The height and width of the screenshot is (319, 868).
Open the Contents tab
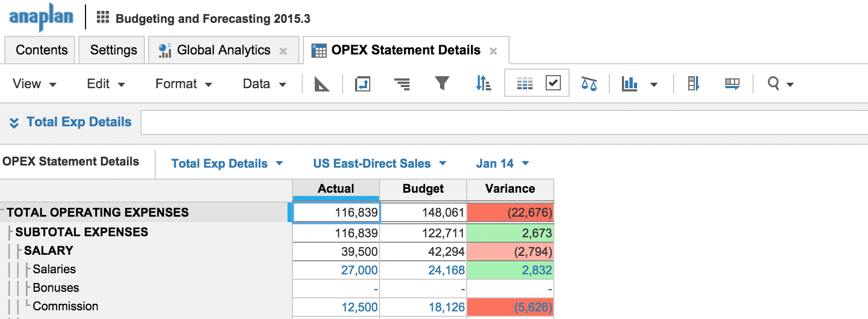pos(40,50)
